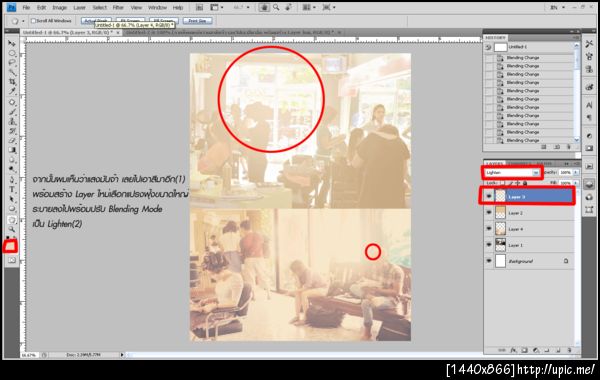Delete layer using Layers panel trash icon
600x380 pixels.
569,350
